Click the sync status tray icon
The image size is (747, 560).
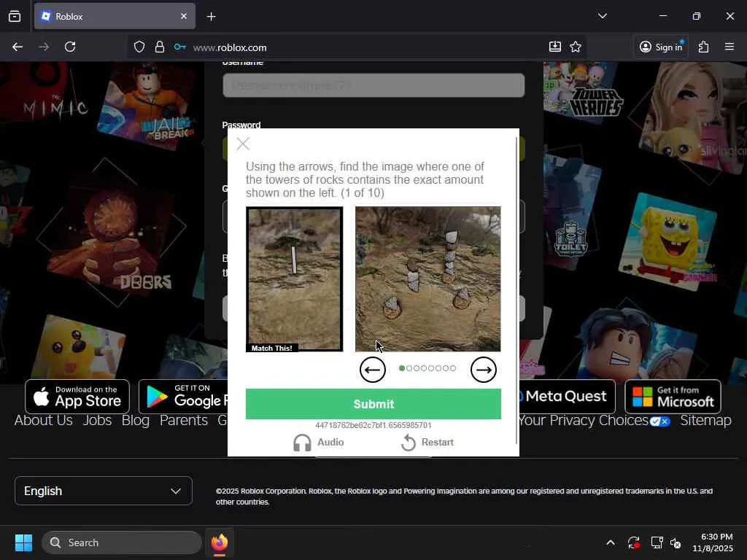634,542
